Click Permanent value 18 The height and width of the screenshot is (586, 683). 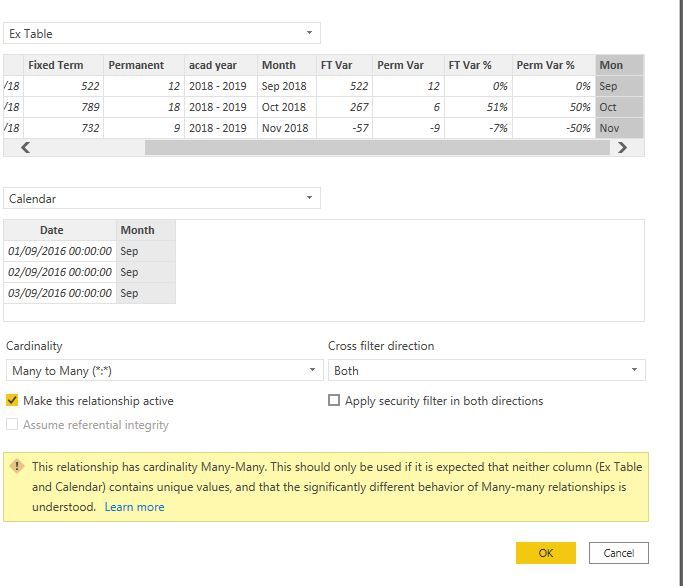144,107
